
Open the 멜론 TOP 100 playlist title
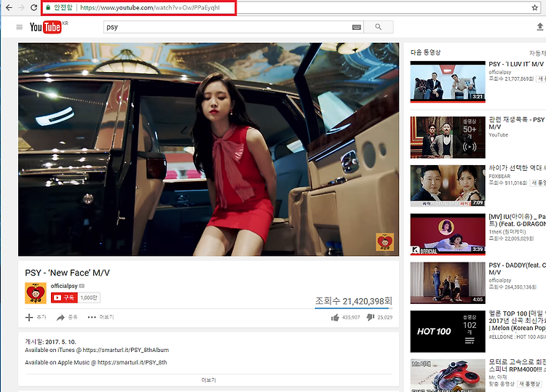[517, 321]
